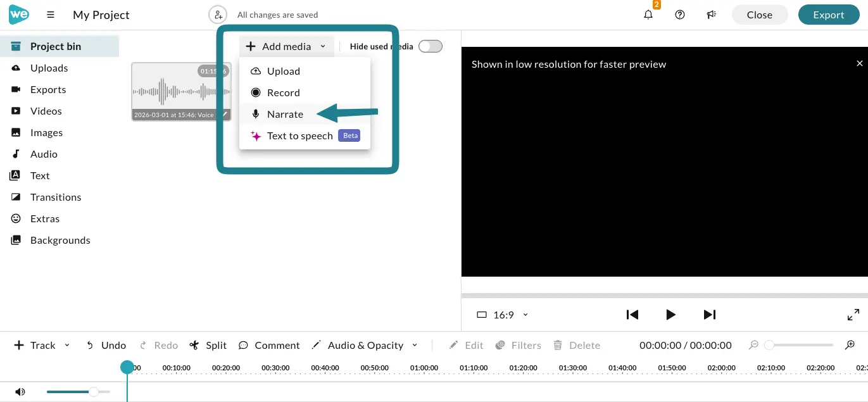Open the Filters tool

(x=518, y=345)
